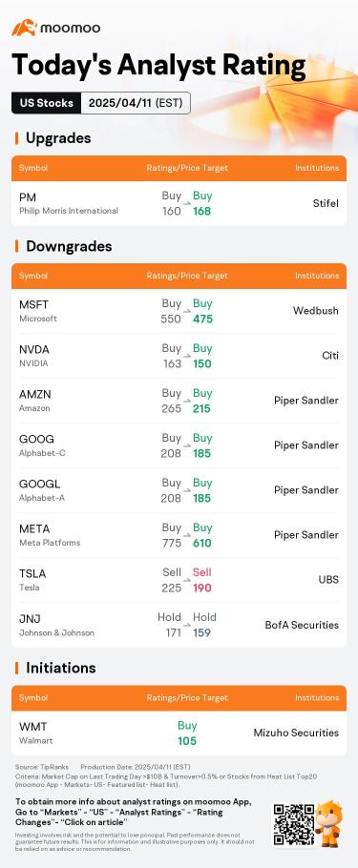This screenshot has width=358, height=868.
Task: Click the QR code image
Action: 293,824
